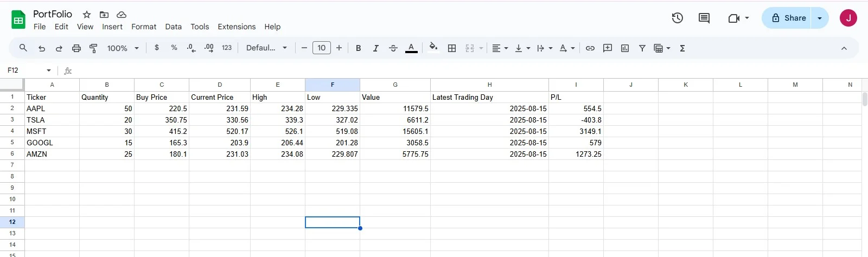Open version history clock icon

677,18
